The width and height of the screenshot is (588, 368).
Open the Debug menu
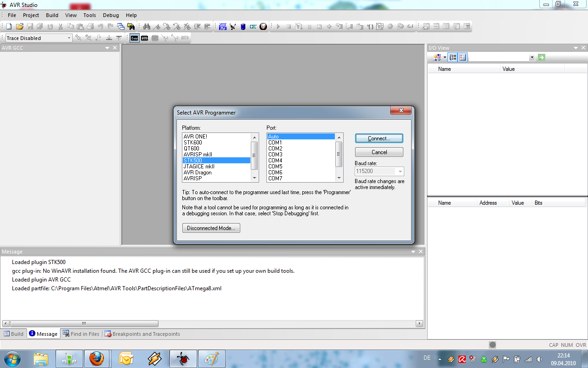(111, 15)
